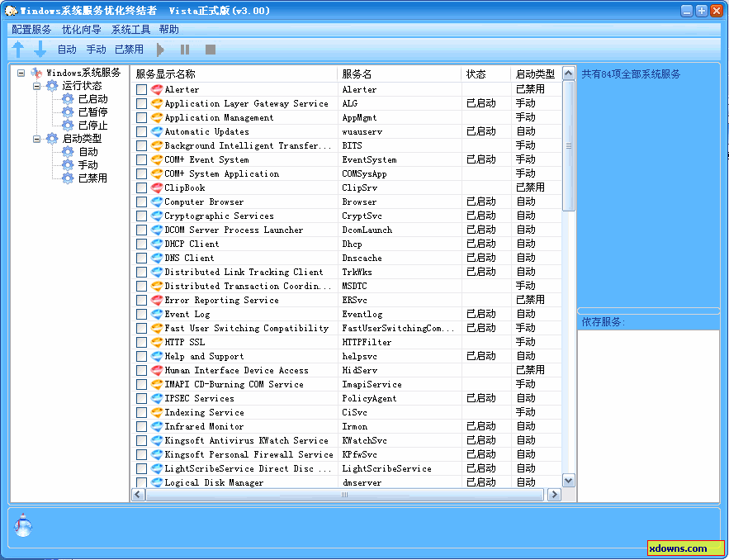Viewport: 729px width, 560px height.
Task: Collapse the Windows系统服务 root tree node
Action: click(x=21, y=73)
